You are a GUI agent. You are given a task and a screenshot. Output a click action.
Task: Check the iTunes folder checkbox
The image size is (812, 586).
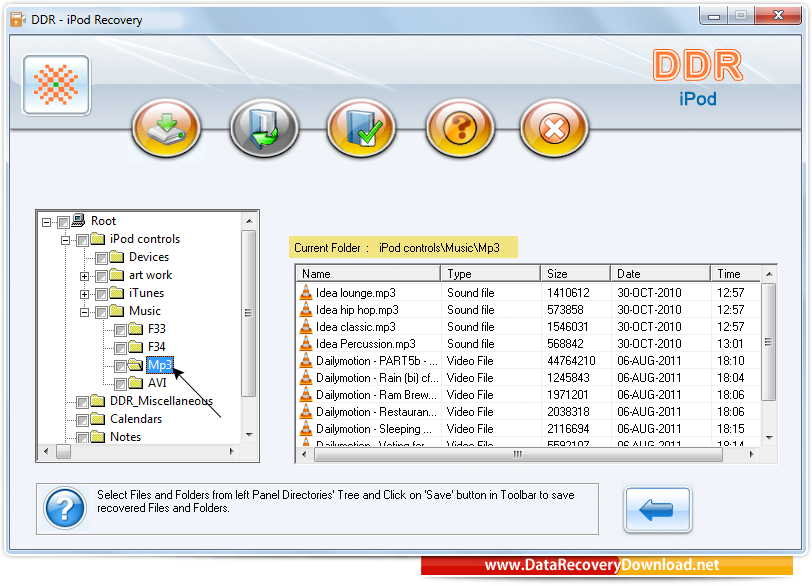pos(102,294)
